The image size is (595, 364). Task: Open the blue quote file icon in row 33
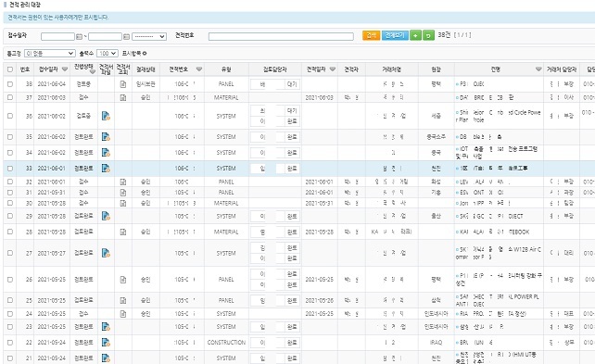pos(106,168)
